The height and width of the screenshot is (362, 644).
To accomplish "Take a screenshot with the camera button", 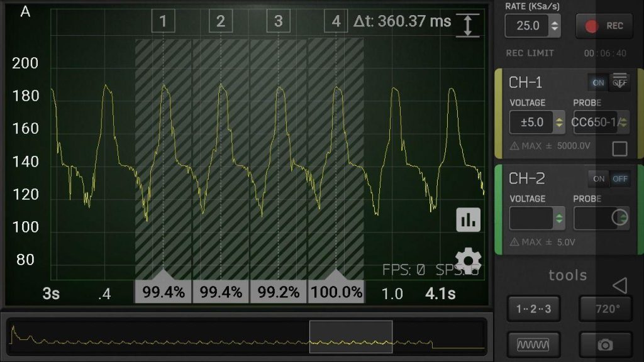I will point(604,344).
